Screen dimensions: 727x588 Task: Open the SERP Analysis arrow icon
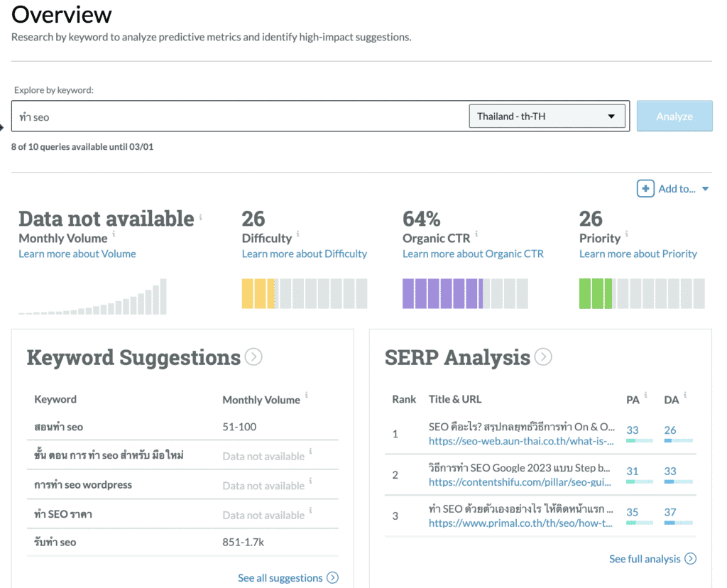[543, 356]
